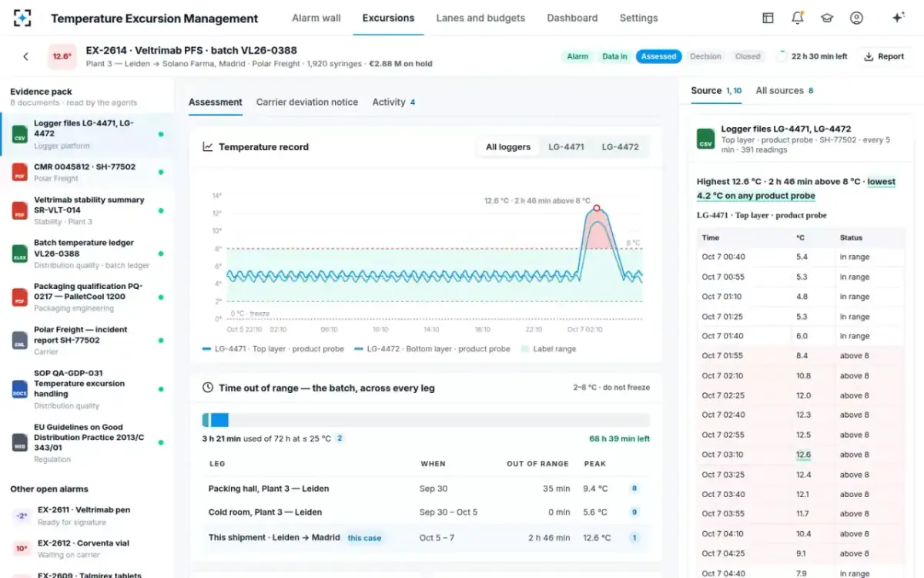Open the Activity tab

pyautogui.click(x=393, y=102)
